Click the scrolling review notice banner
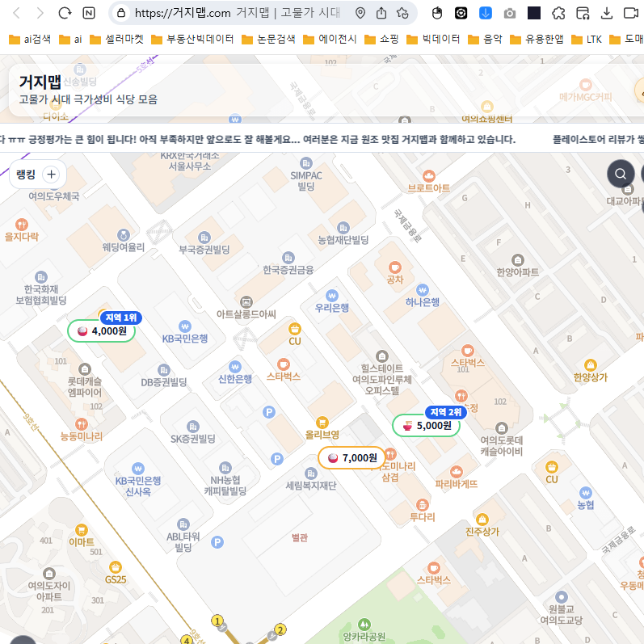 (322, 139)
